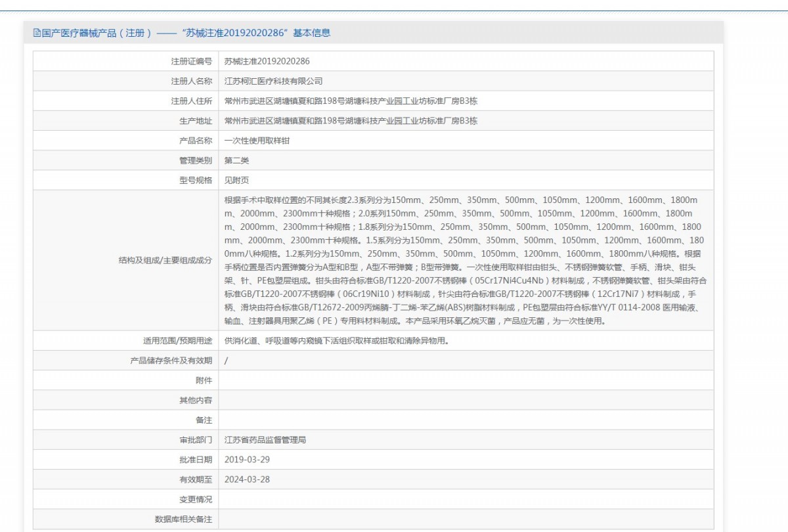Click the 变更情况 row label
788x532 pixels.
click(196, 499)
